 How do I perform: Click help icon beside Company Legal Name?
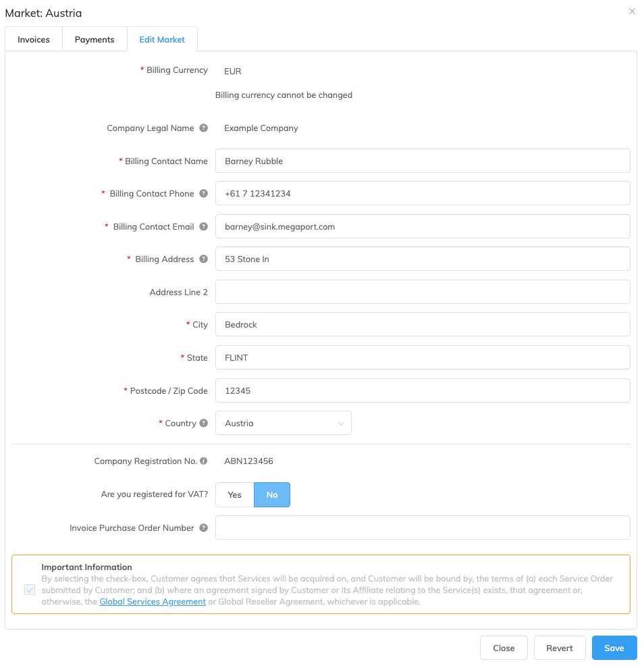click(x=203, y=128)
